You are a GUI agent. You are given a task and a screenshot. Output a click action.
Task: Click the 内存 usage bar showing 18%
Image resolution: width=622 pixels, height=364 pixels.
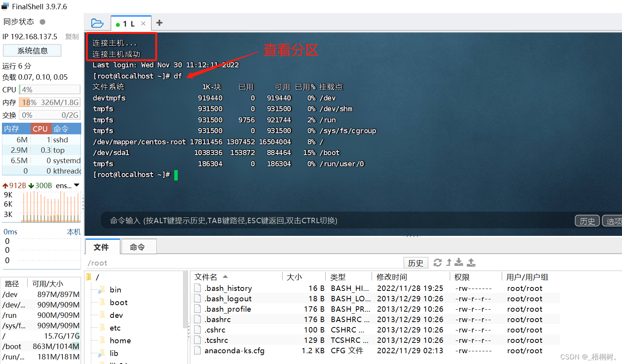pos(49,102)
